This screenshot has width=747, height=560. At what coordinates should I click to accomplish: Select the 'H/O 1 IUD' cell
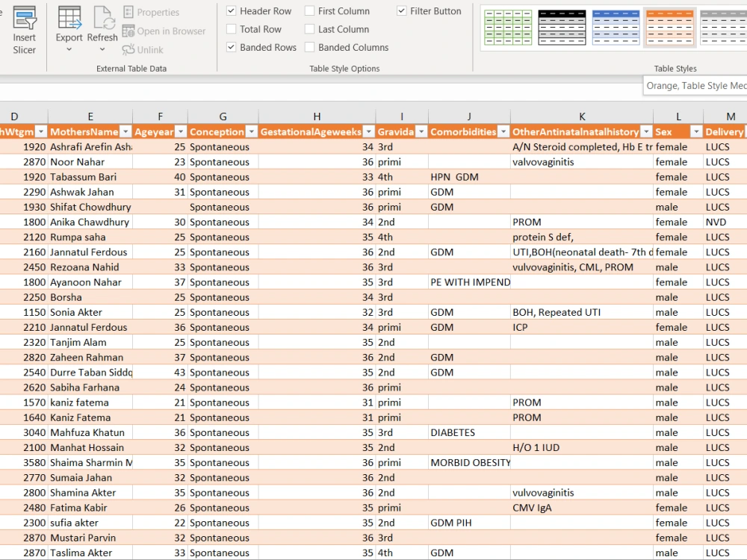point(582,447)
